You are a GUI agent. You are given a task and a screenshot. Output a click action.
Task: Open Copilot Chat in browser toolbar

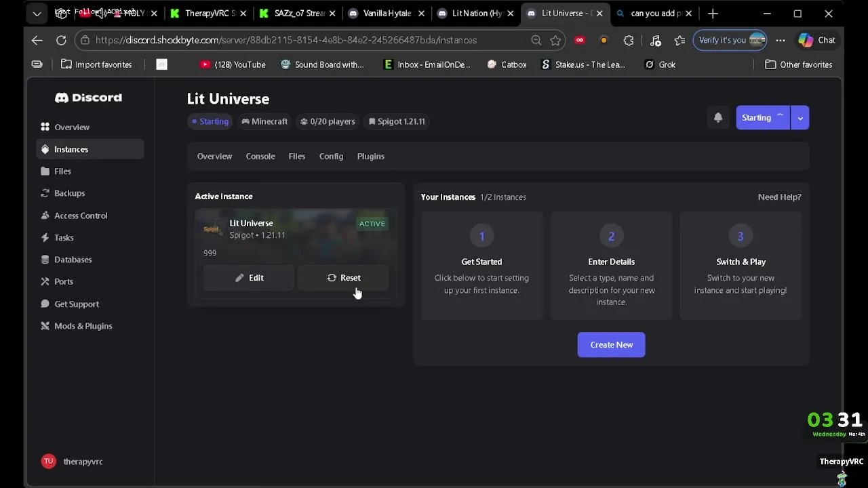pyautogui.click(x=817, y=40)
